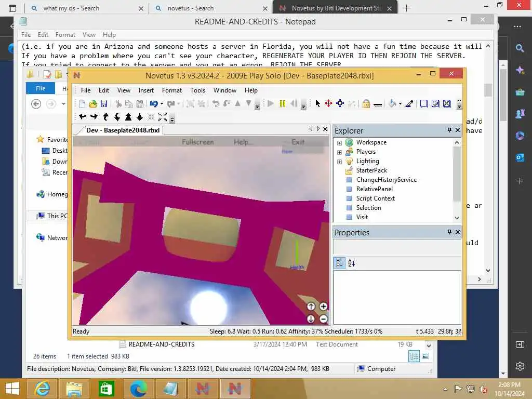Undo the last action with the blue arrow
Image resolution: width=532 pixels, height=399 pixels.
(x=154, y=104)
